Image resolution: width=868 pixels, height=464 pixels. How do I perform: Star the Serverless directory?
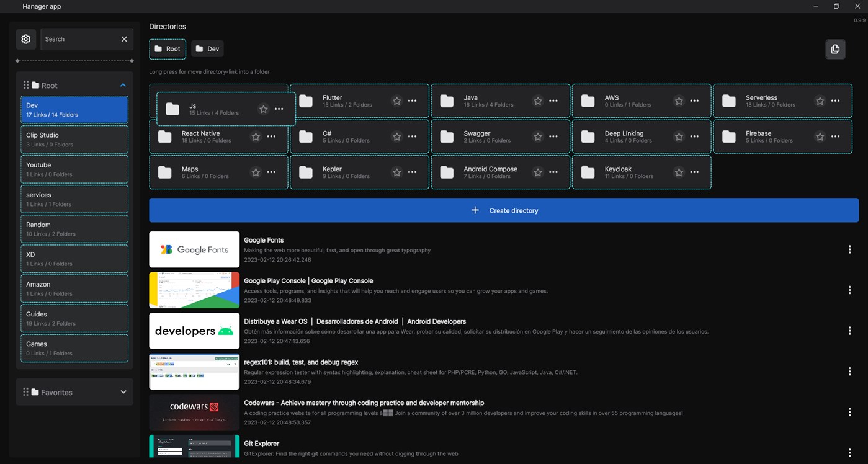[x=820, y=100]
